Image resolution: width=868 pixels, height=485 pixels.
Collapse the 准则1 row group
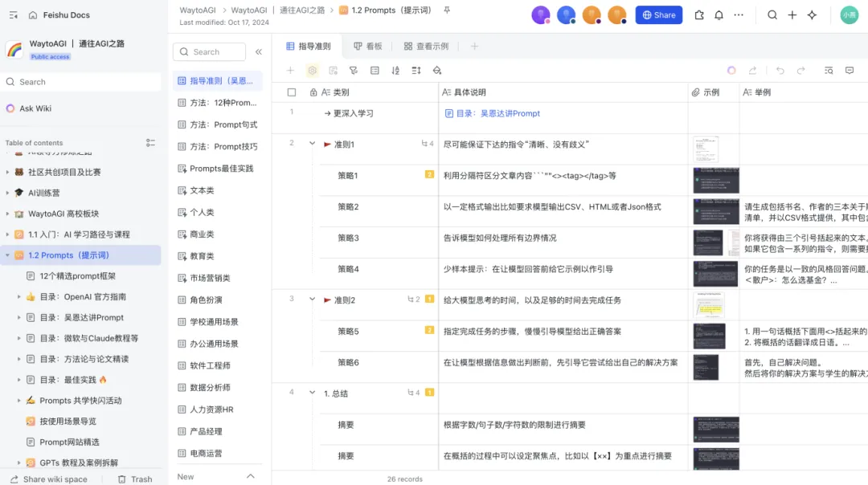point(312,144)
